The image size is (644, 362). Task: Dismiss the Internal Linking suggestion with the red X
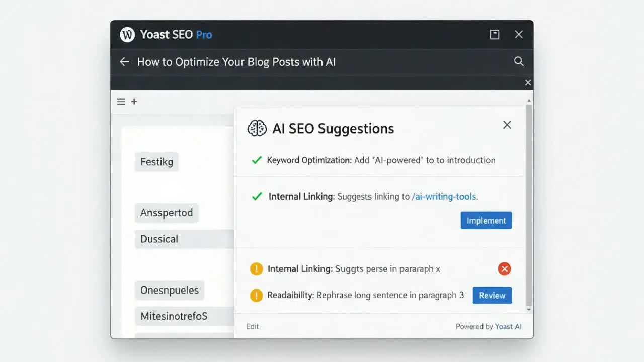point(505,268)
